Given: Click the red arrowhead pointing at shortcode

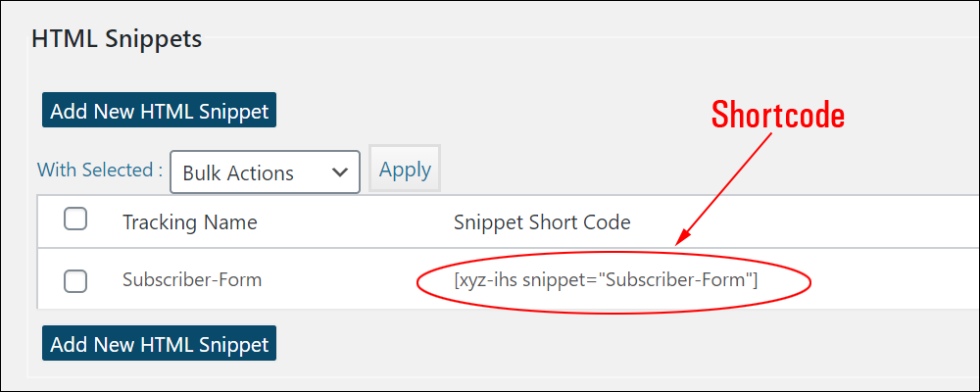Looking at the screenshot, I should [x=683, y=237].
